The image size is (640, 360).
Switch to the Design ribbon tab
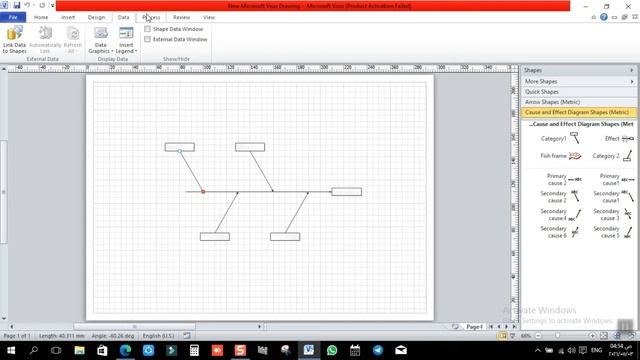(x=96, y=17)
